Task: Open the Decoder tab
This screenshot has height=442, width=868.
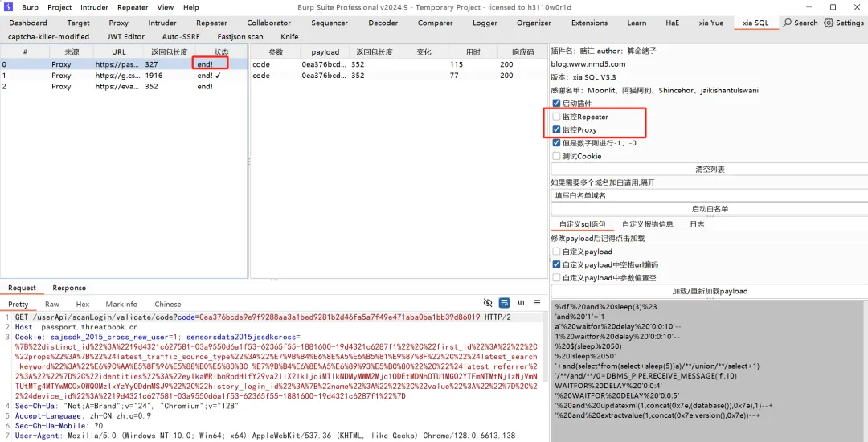Action: 383,23
